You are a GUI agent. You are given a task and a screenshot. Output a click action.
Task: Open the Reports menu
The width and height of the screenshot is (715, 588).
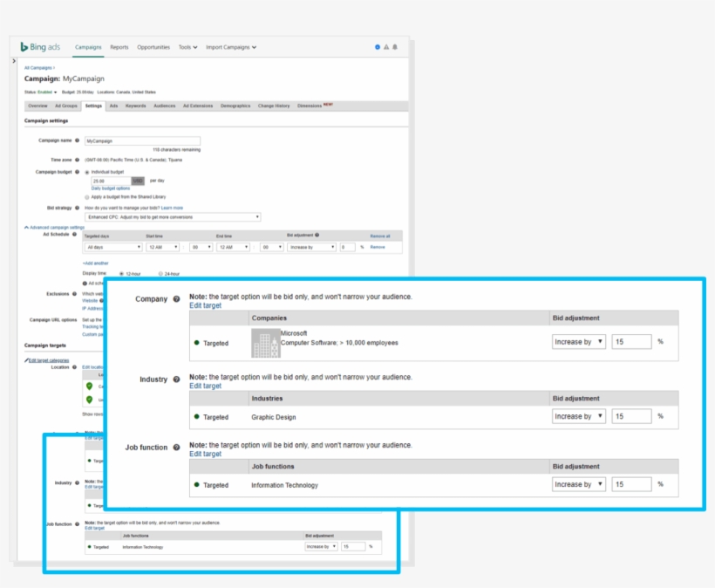(x=120, y=47)
